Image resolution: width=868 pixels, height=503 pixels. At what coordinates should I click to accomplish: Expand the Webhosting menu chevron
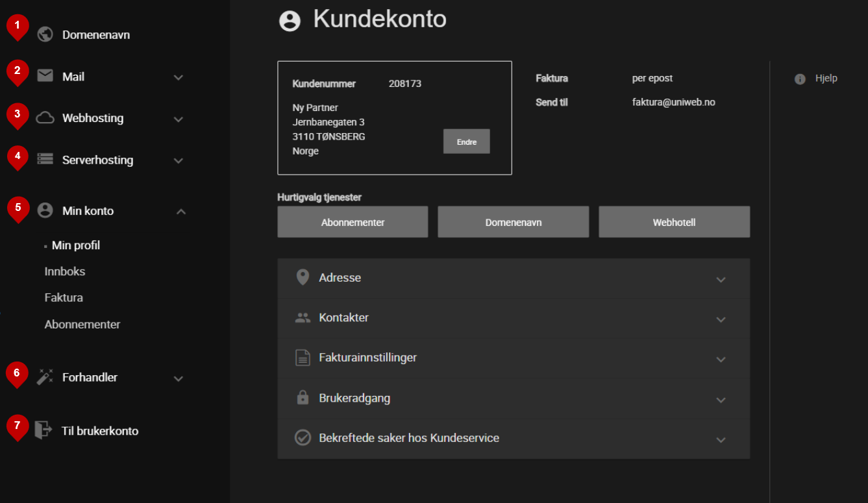[179, 119]
